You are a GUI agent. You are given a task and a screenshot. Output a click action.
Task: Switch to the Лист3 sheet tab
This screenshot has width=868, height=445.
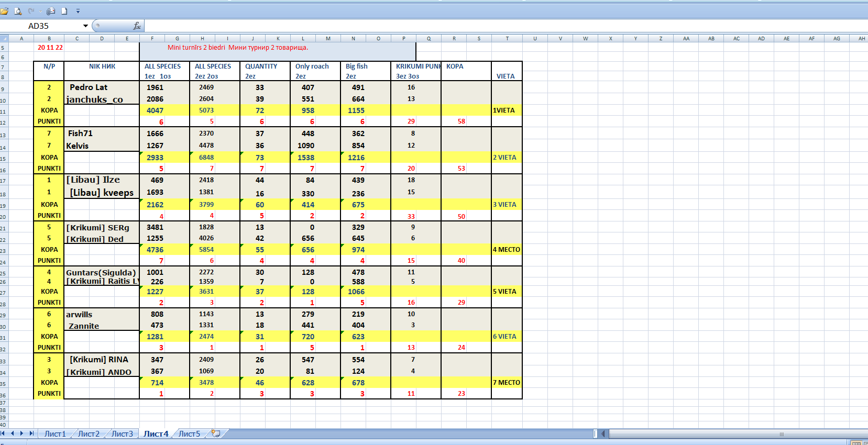pos(122,433)
